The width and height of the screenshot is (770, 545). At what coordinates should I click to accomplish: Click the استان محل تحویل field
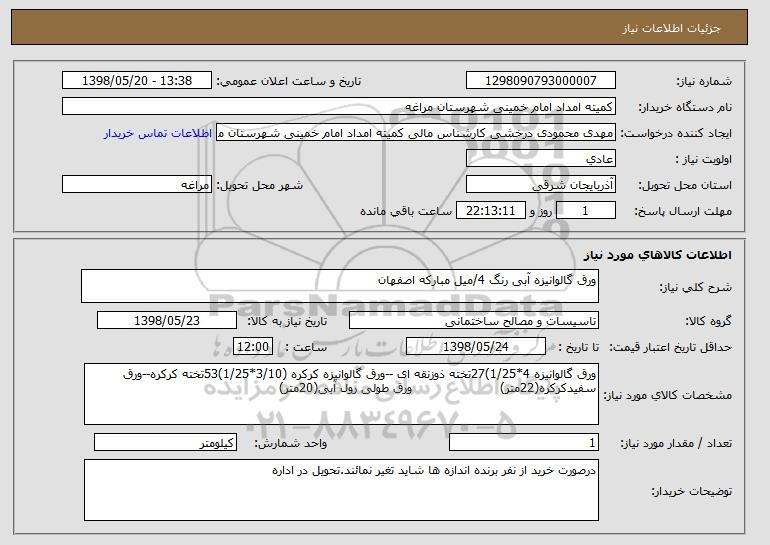click(x=541, y=185)
